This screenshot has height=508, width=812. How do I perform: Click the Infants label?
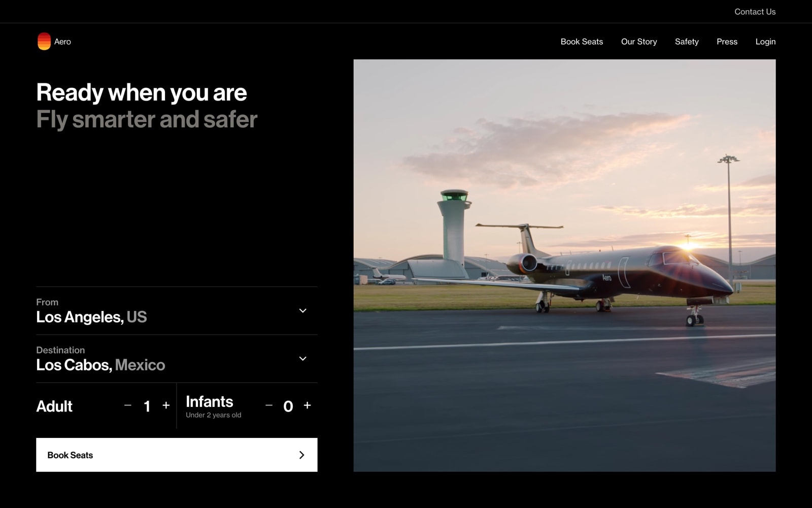tap(210, 401)
